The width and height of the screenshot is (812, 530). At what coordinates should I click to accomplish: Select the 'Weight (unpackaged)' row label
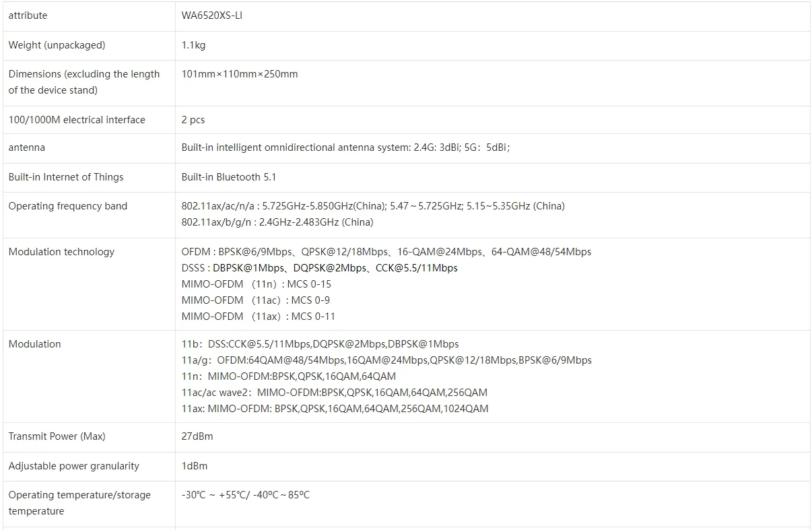point(57,45)
